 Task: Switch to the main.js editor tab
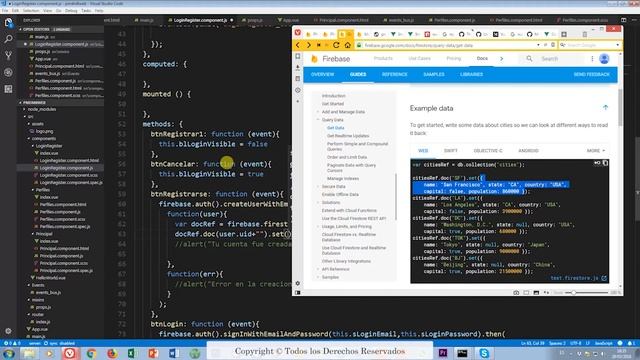click(x=144, y=20)
